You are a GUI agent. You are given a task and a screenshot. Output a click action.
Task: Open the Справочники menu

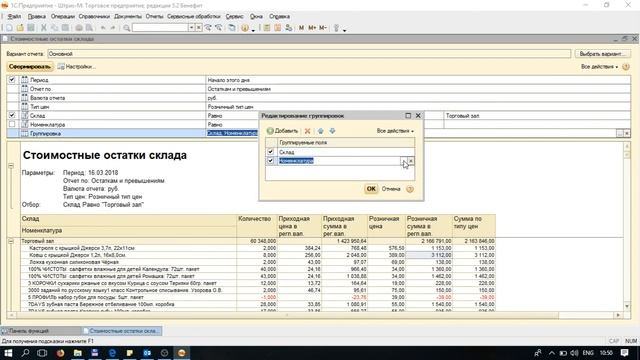pos(94,17)
